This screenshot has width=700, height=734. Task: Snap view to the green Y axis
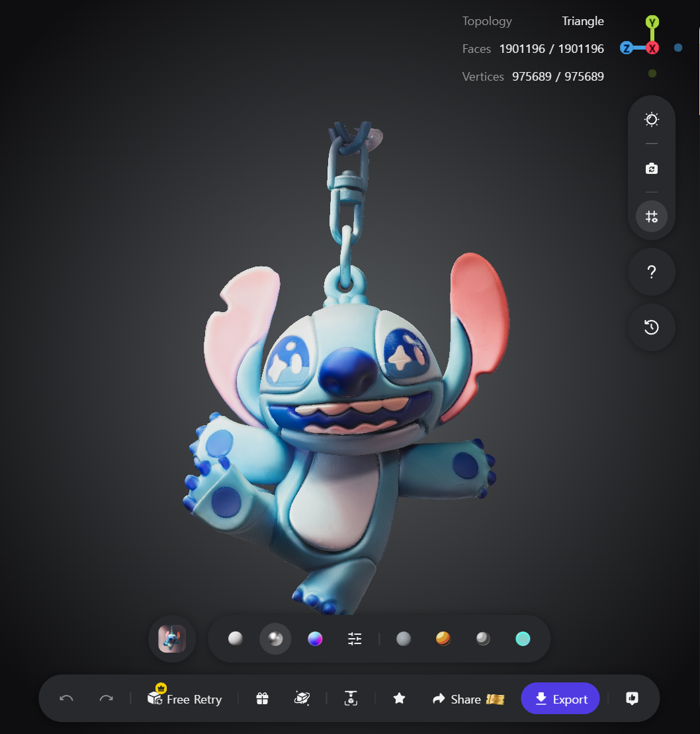click(652, 22)
